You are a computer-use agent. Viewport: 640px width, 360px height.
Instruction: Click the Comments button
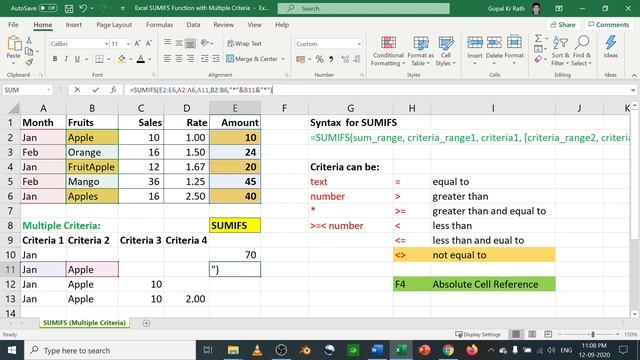[x=609, y=25]
